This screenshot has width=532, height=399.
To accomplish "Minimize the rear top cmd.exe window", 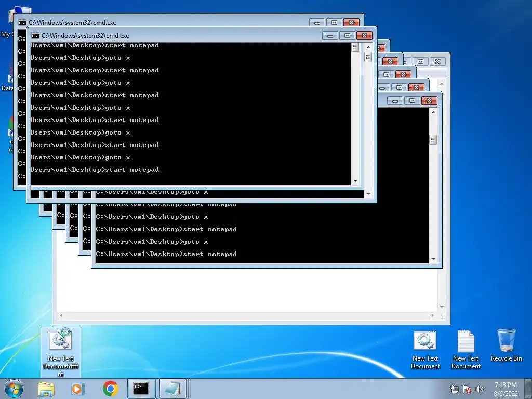I will pyautogui.click(x=317, y=22).
